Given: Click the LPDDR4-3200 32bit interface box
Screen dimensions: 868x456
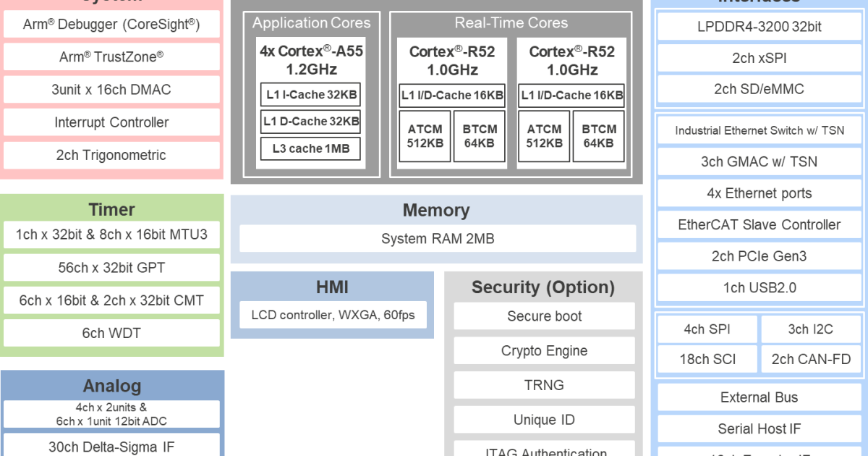Looking at the screenshot, I should click(x=759, y=28).
